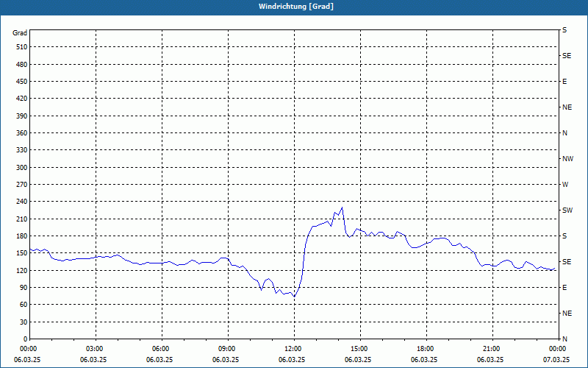Select the 'E' compass label level with 450
Screen dimensions: 588x368
point(564,82)
